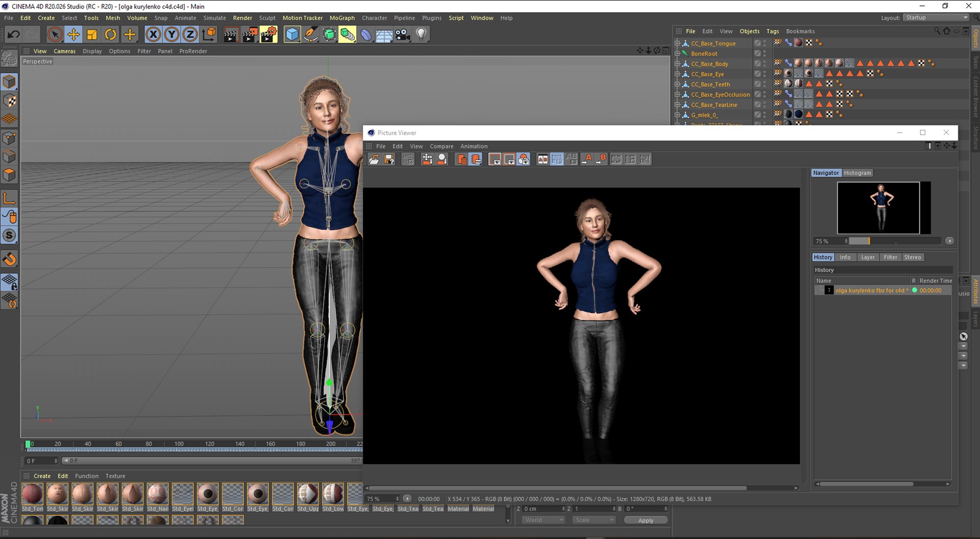Viewport: 980px width, 539px height.
Task: Open MoGraph menu in menu bar
Action: 342,18
